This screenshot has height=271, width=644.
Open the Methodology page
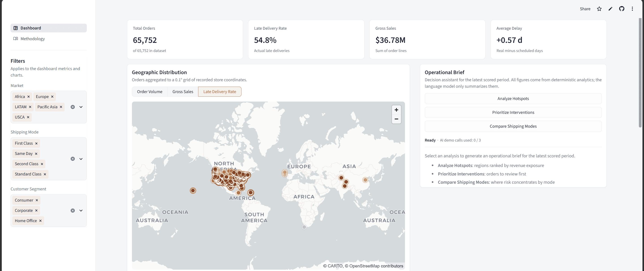coord(49,39)
